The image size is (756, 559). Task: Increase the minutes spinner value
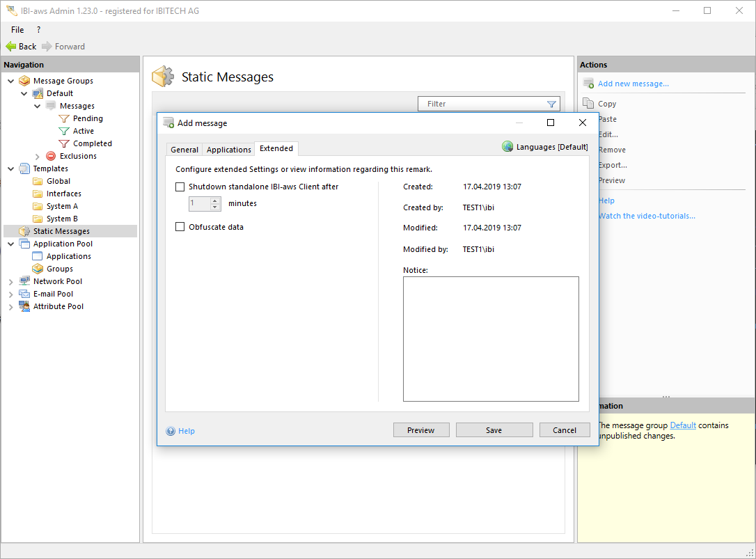(215, 200)
